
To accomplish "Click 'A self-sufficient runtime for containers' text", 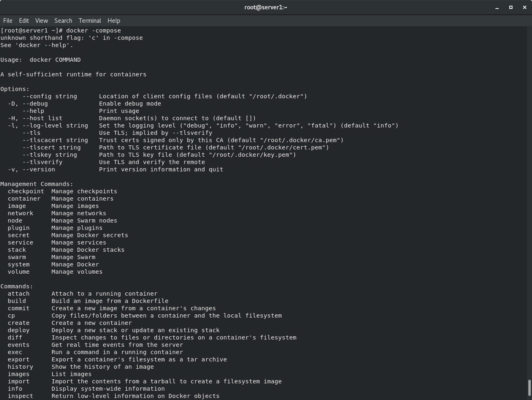I will click(x=74, y=74).
